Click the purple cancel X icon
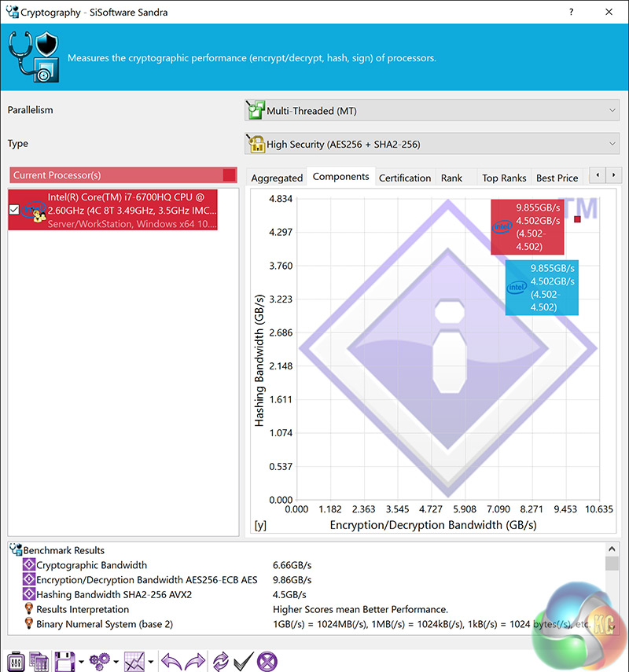Image resolution: width=629 pixels, height=672 pixels. (267, 661)
